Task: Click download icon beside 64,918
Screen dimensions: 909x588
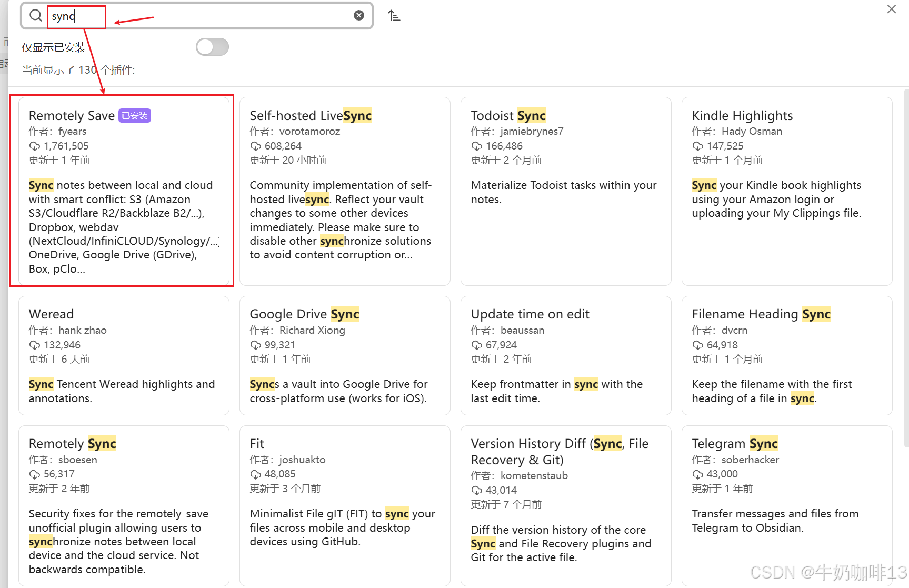Action: (697, 345)
